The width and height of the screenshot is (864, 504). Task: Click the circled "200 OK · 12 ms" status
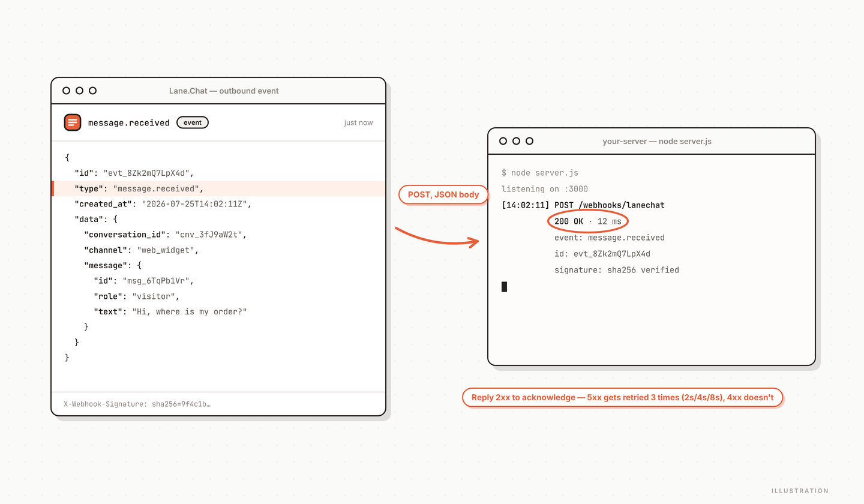[588, 221]
